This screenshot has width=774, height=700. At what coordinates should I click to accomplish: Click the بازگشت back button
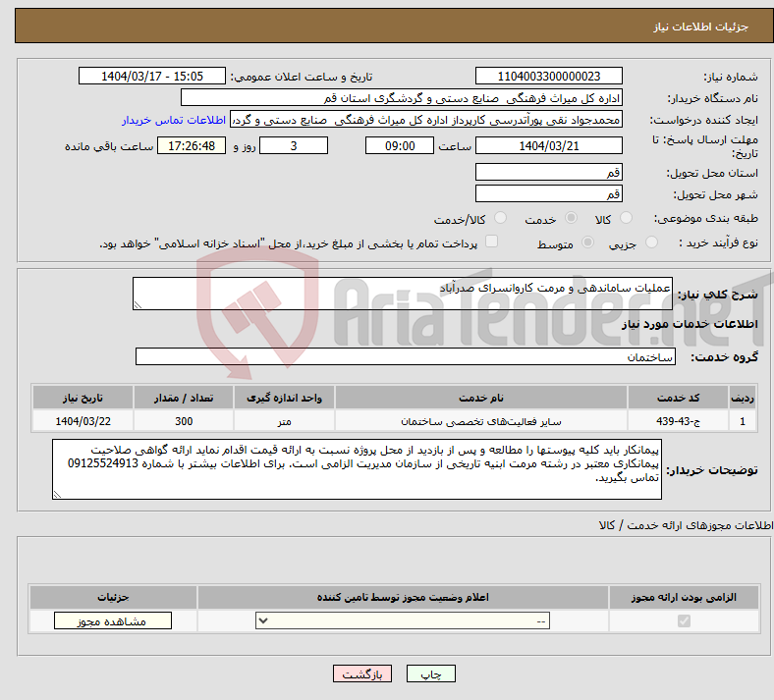coord(362,674)
